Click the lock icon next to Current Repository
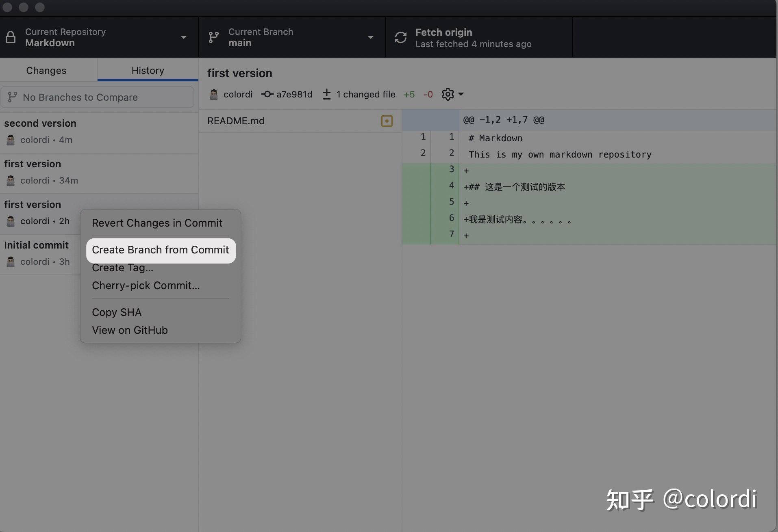The height and width of the screenshot is (532, 778). tap(11, 37)
